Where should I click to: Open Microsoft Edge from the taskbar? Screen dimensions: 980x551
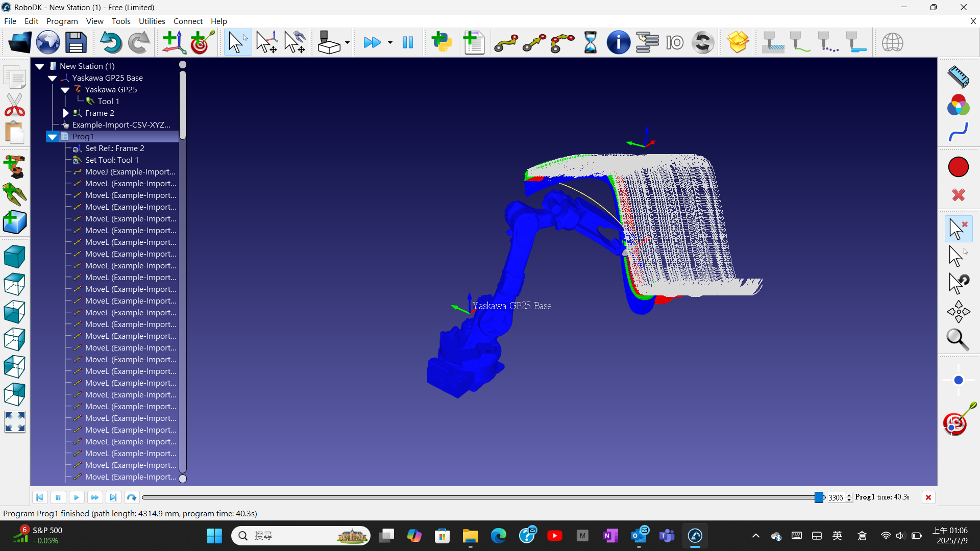498,536
